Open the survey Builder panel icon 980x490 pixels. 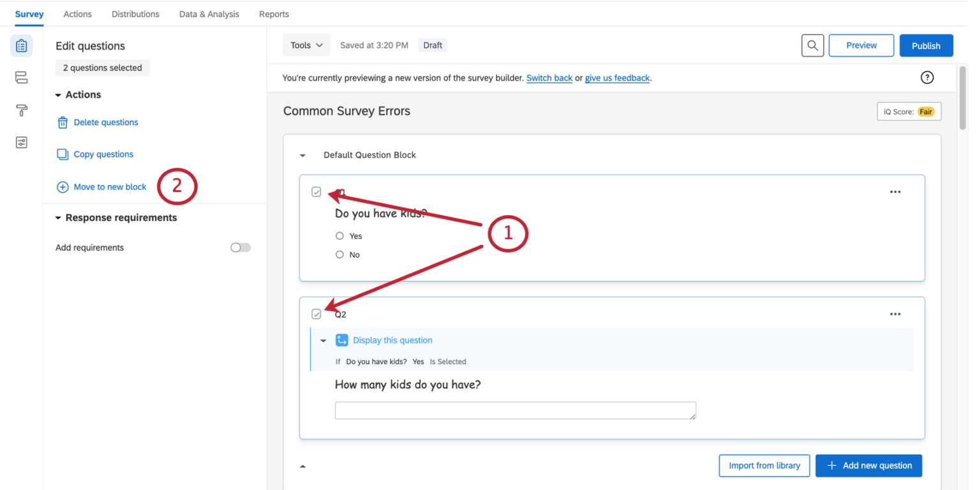pyautogui.click(x=21, y=45)
